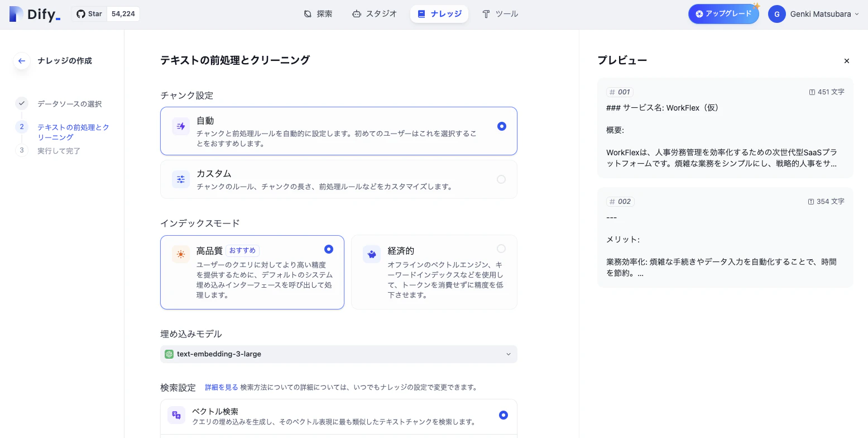Click the 451 文字 count text
The height and width of the screenshot is (438, 868).
(831, 92)
